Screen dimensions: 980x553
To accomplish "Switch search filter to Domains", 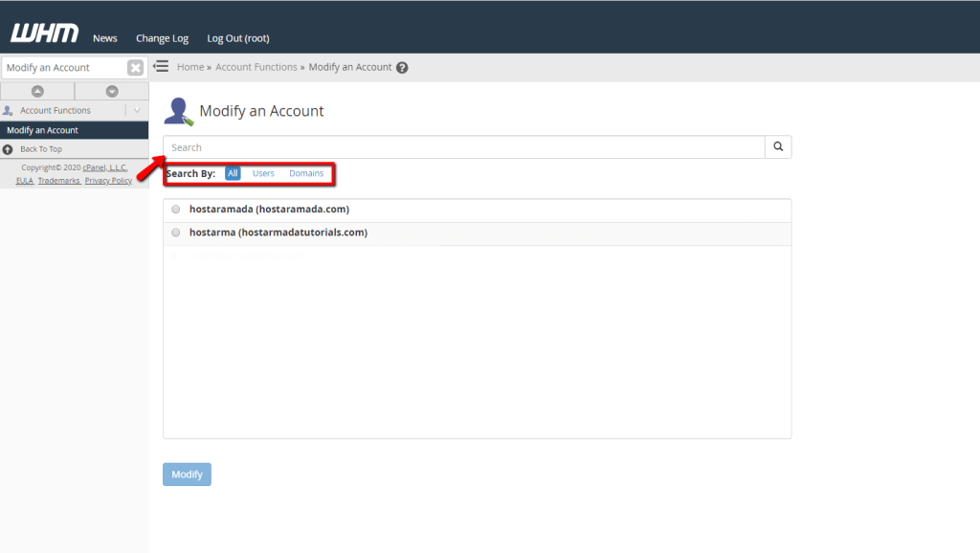I will (x=306, y=173).
